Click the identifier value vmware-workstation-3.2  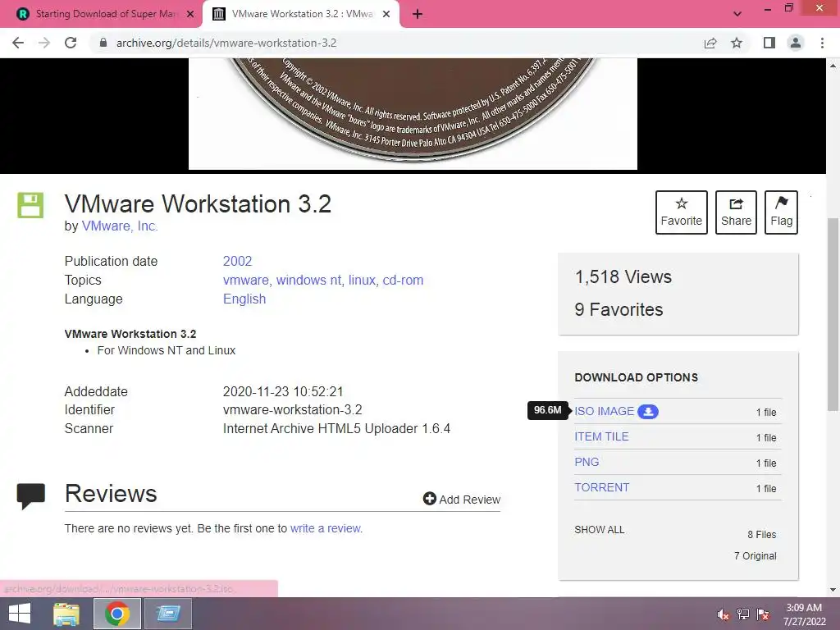point(293,410)
